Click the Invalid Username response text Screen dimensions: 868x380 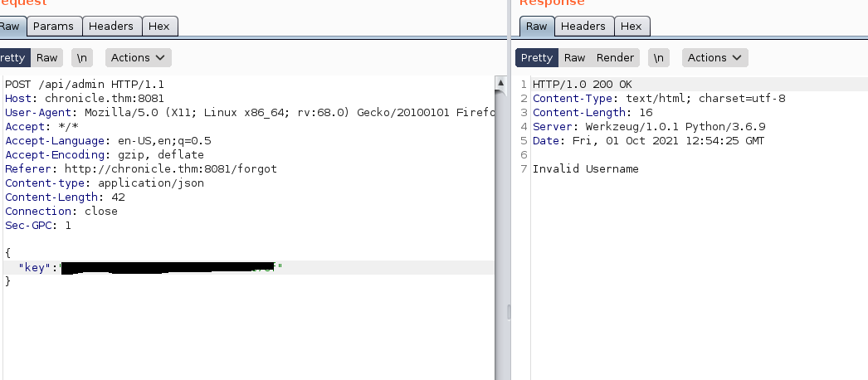click(x=585, y=169)
